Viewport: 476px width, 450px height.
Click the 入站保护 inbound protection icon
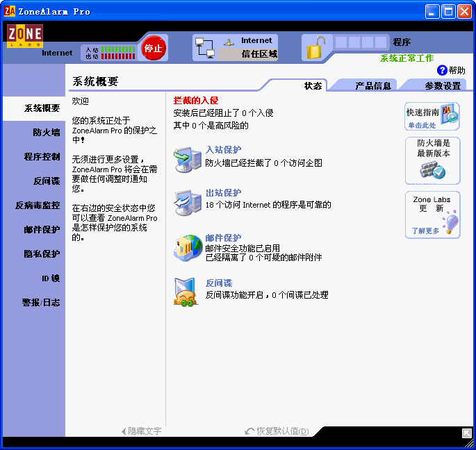(x=188, y=158)
